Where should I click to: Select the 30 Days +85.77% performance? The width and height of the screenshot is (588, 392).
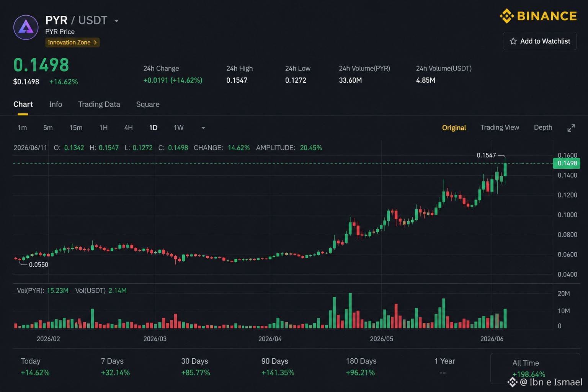coord(196,367)
